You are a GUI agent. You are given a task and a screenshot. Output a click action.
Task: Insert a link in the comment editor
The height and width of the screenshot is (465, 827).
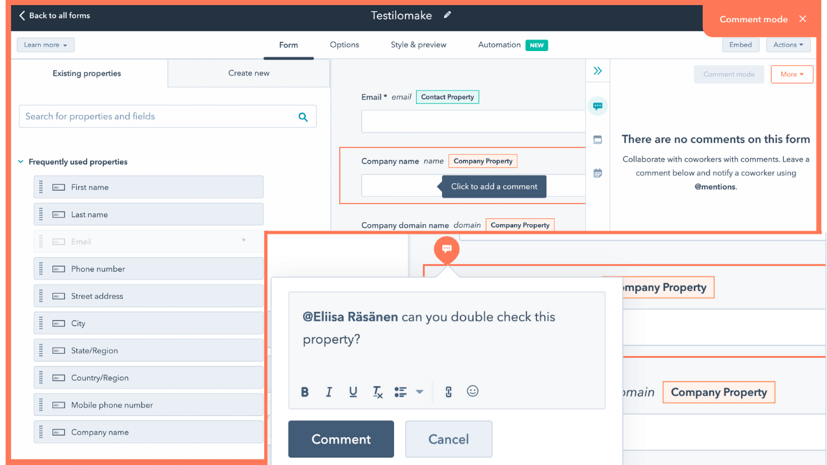(x=448, y=392)
